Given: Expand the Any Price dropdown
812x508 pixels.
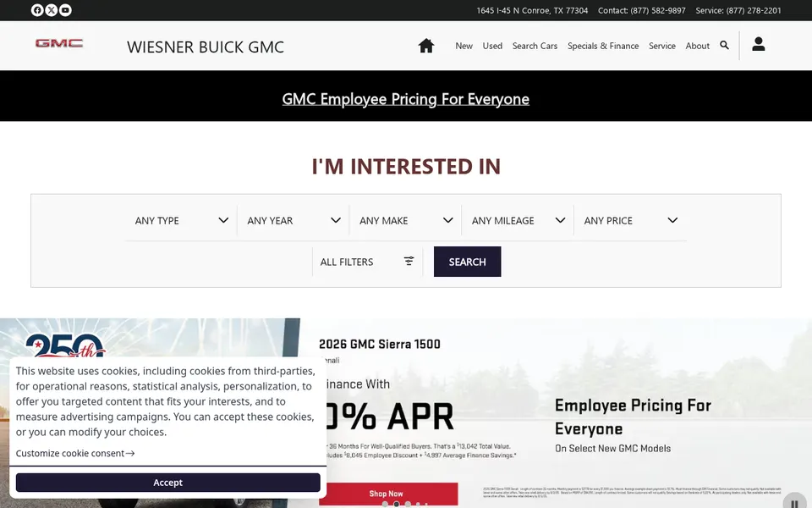Looking at the screenshot, I should pyautogui.click(x=630, y=220).
